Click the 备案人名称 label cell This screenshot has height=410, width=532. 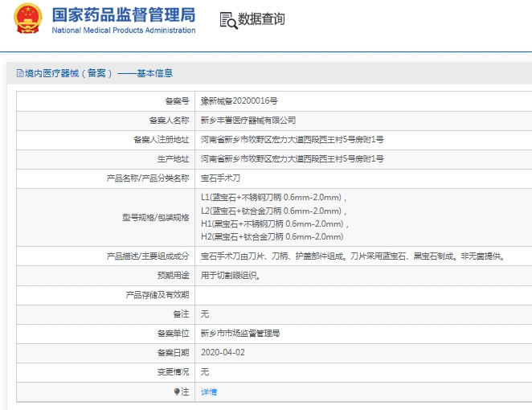(105, 121)
